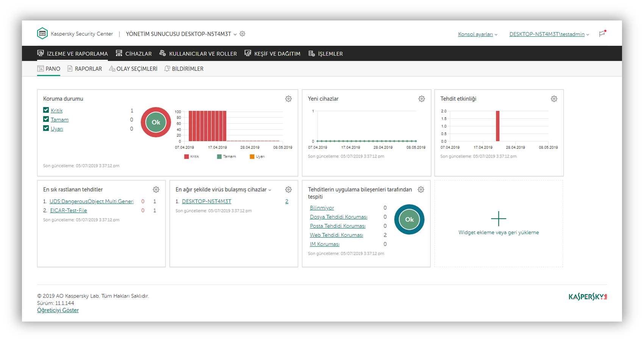This screenshot has width=644, height=342.
Task: Click red Kritik legend swatch in chart
Action: click(186, 156)
